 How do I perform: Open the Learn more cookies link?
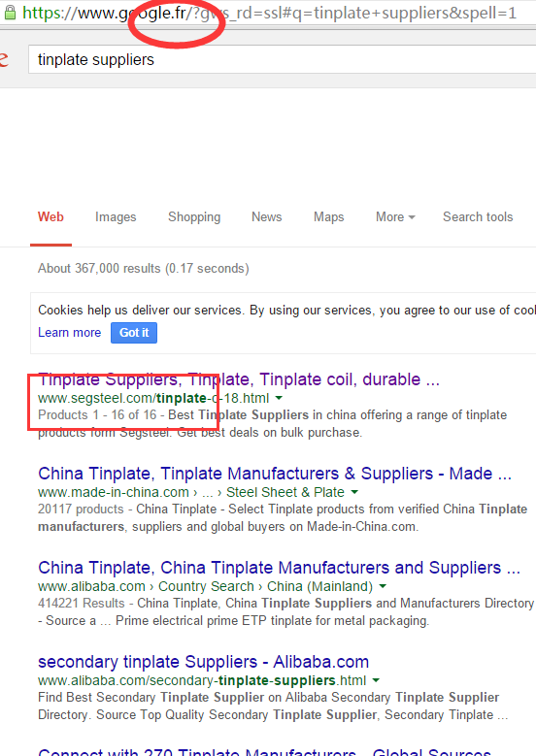click(70, 333)
